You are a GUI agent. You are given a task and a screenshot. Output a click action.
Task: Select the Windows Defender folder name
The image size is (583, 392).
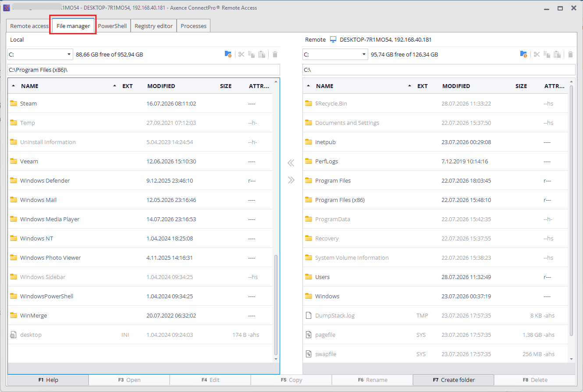[45, 180]
